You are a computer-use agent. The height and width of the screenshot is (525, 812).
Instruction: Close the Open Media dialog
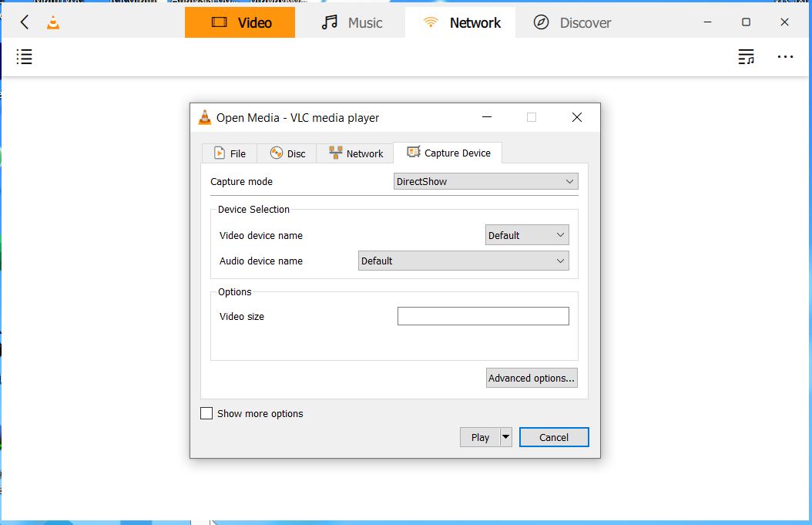[x=577, y=118]
